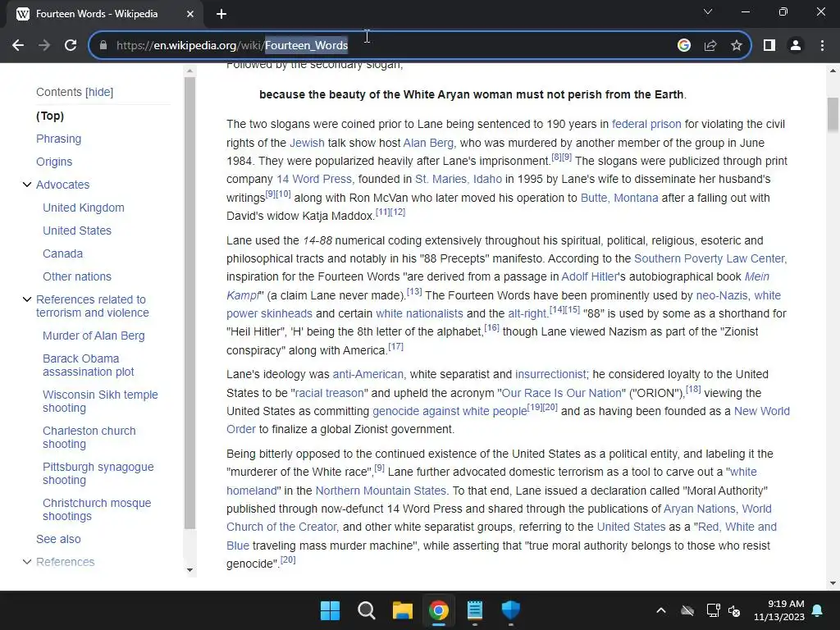Go to Origins section
Screen dimensions: 840x630
pos(54,162)
